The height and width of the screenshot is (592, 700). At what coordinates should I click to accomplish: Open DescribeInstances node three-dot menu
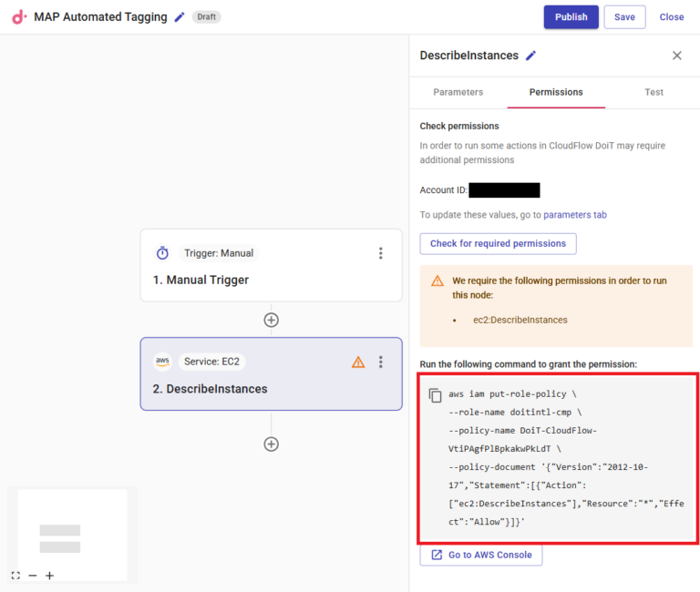click(x=381, y=362)
